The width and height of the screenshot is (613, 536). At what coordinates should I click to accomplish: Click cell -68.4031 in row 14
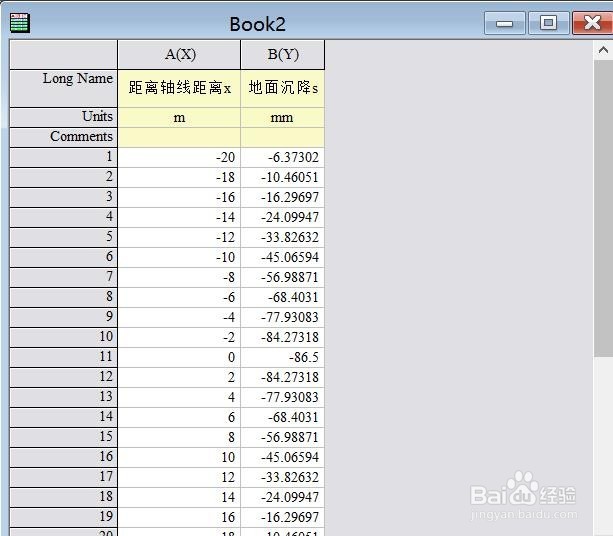click(283, 417)
